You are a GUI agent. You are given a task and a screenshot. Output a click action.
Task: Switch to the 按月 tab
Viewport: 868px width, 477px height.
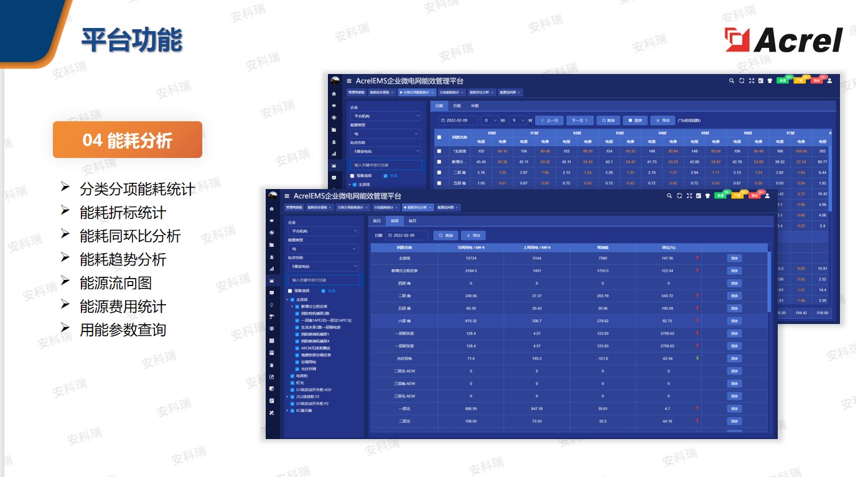coord(412,221)
